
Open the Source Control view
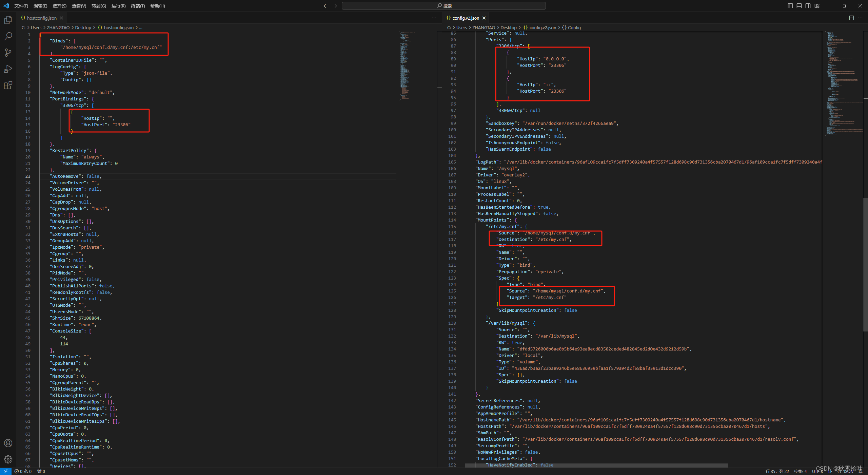coord(8,53)
